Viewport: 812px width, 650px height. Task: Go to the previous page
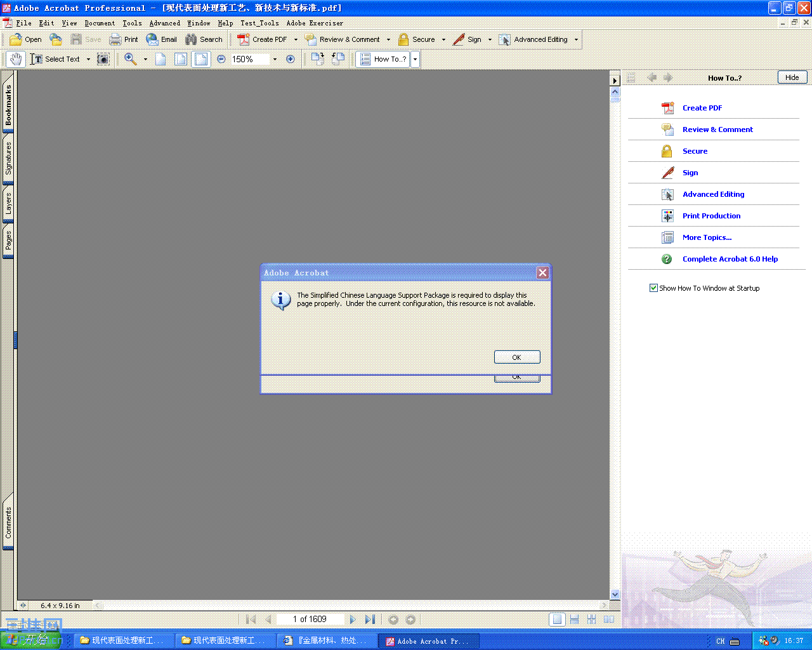tap(268, 620)
